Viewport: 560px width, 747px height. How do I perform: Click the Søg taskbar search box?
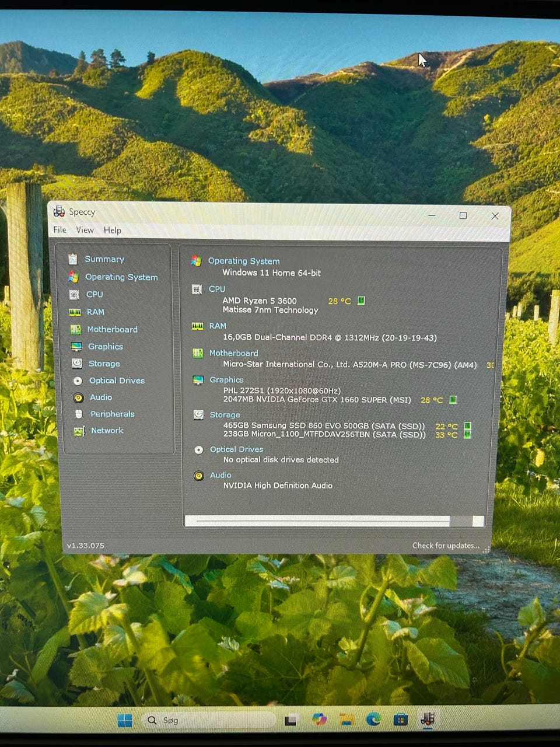pyautogui.click(x=209, y=720)
